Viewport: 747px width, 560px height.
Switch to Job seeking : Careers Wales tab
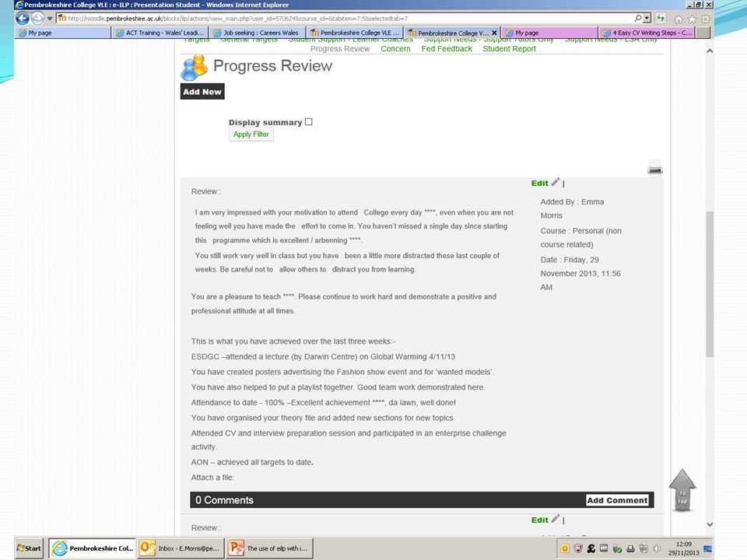point(258,33)
